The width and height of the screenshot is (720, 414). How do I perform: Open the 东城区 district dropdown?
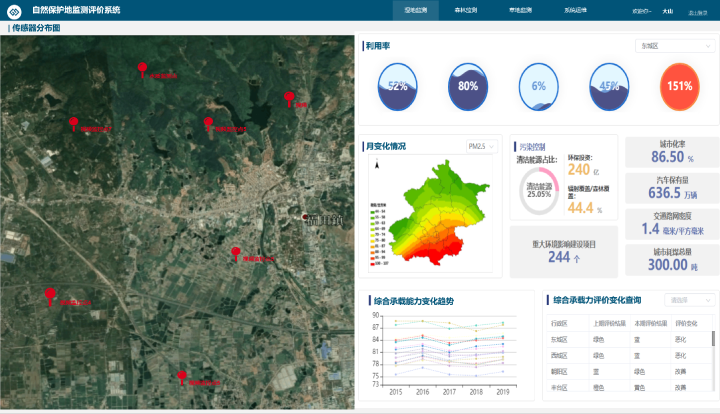pos(675,46)
